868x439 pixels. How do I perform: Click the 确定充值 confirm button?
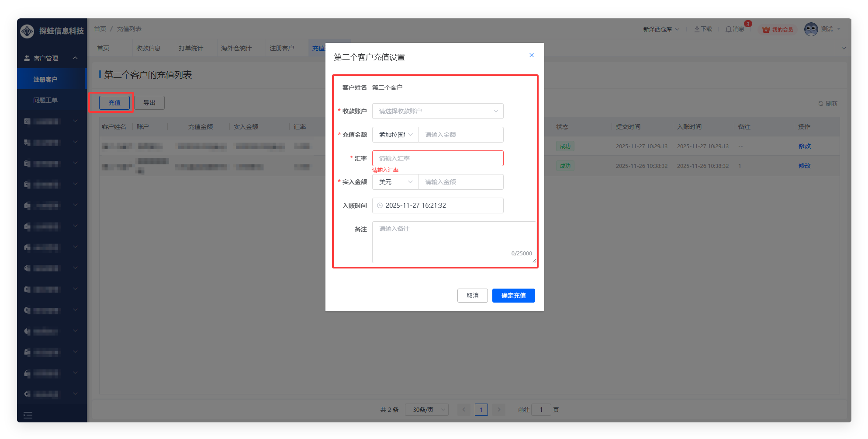[x=513, y=296]
